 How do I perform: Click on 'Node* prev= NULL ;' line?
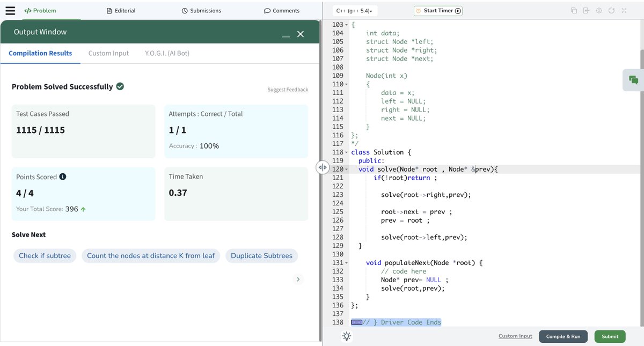pyautogui.click(x=414, y=280)
